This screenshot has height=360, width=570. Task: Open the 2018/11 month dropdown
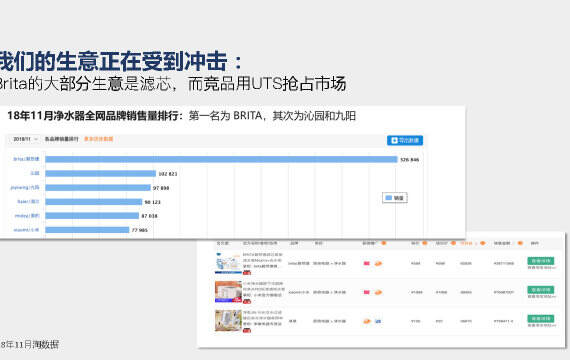(x=25, y=139)
